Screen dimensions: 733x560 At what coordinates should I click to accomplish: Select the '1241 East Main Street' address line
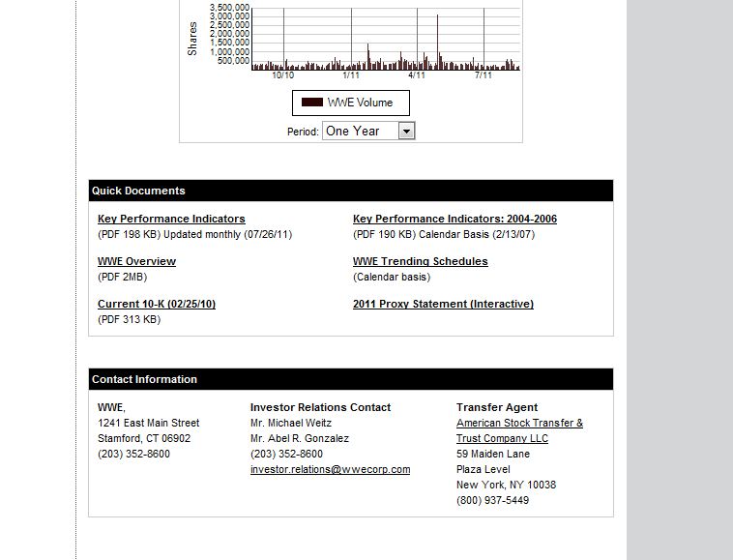(x=149, y=423)
